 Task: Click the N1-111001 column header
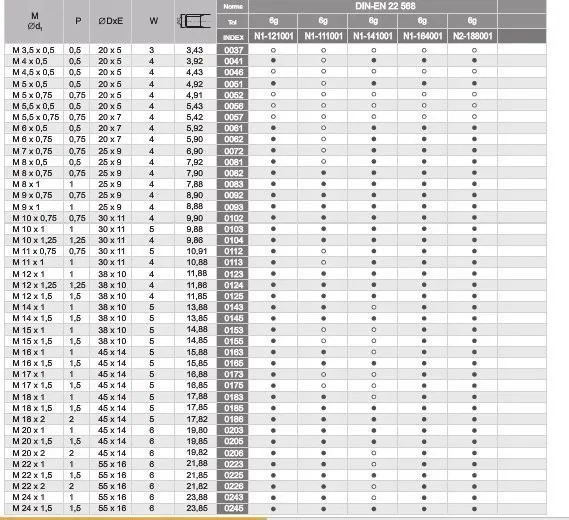point(323,36)
